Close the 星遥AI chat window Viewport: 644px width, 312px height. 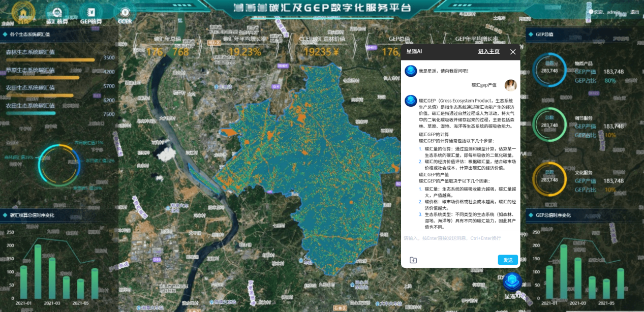click(513, 51)
